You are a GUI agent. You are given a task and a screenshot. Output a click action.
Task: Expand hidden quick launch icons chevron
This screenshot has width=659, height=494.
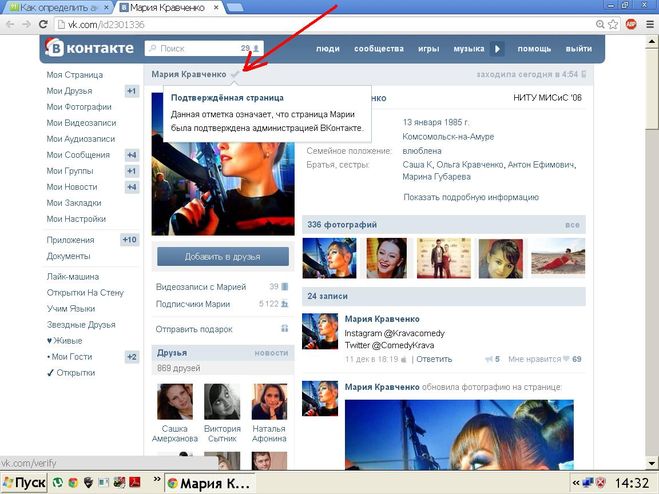[x=157, y=479]
